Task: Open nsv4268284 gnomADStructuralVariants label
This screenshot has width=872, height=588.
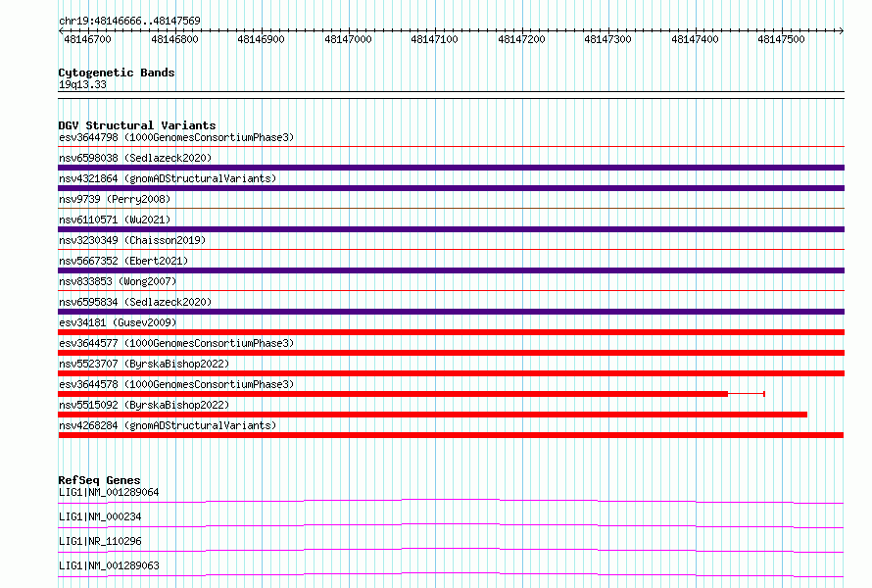Action: [168, 425]
